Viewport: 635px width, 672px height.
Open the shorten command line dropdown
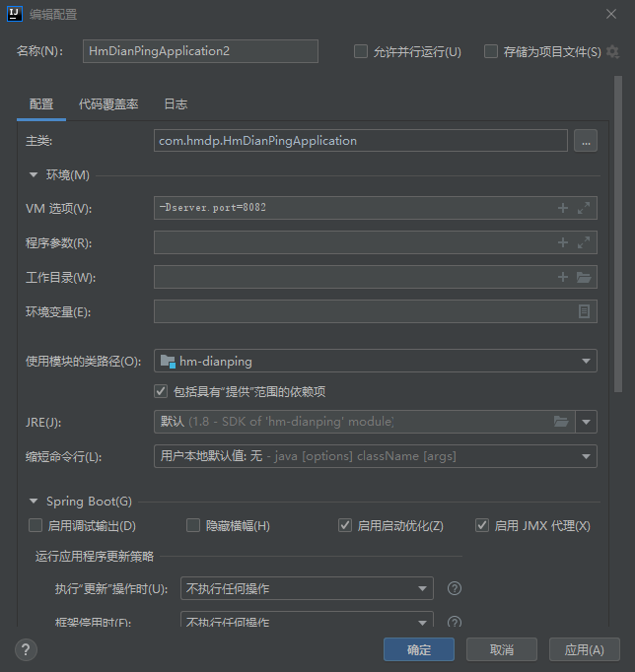(x=375, y=456)
